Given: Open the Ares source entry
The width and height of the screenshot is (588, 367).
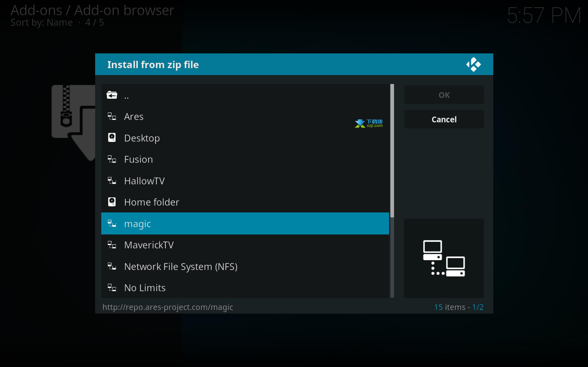Looking at the screenshot, I should [245, 116].
